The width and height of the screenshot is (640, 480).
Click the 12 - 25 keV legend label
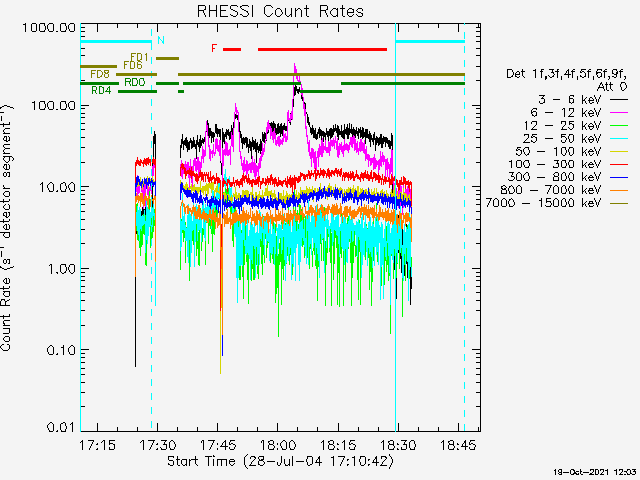pyautogui.click(x=562, y=125)
